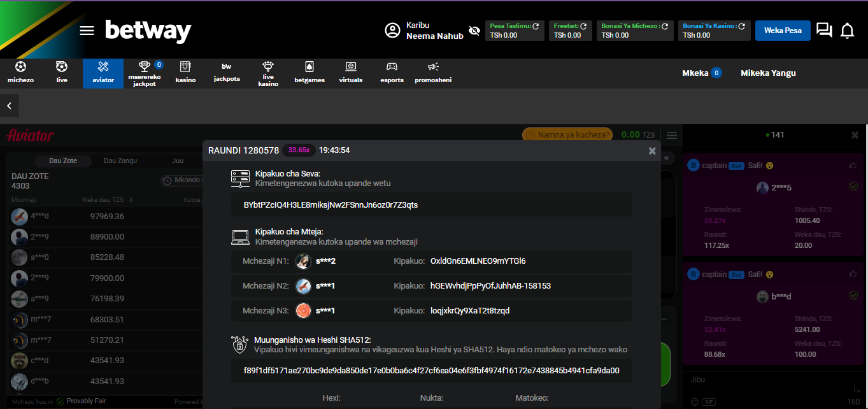Open the chat messages icon in header
The image size is (868, 409).
tap(824, 31)
